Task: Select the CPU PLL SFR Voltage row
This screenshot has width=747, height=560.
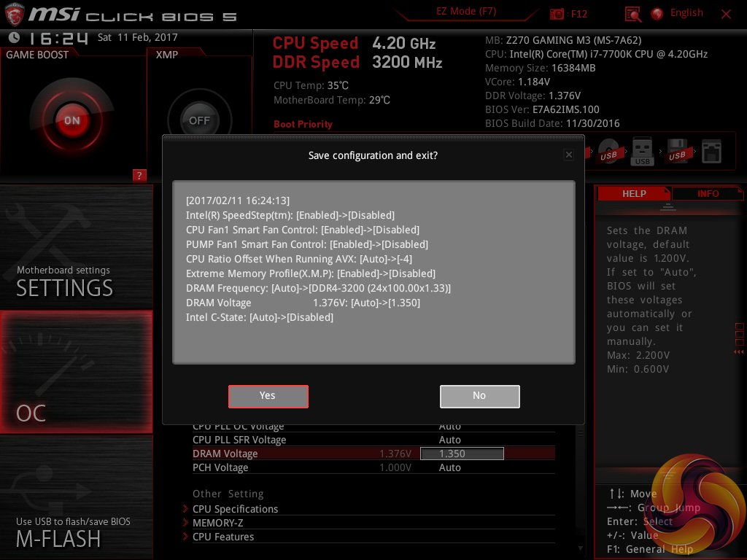Action: (x=373, y=440)
